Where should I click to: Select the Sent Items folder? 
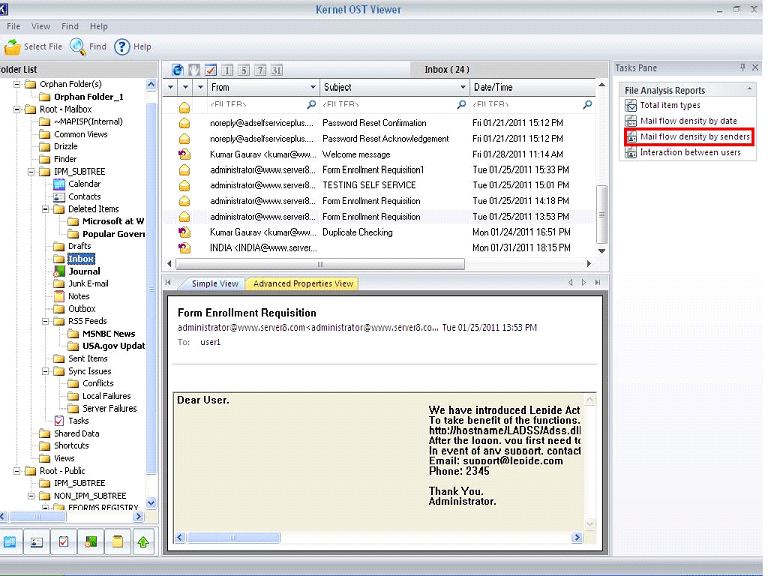[x=88, y=359]
